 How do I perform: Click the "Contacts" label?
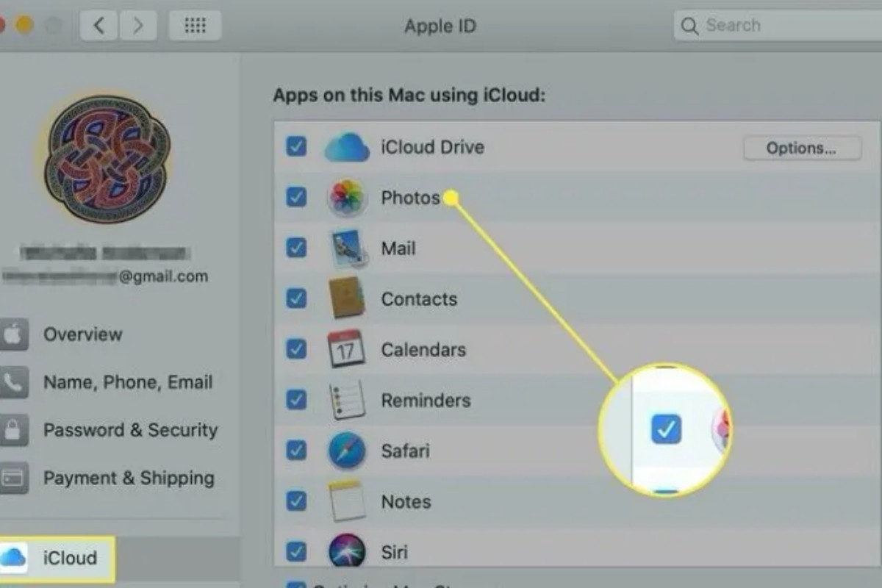(419, 299)
